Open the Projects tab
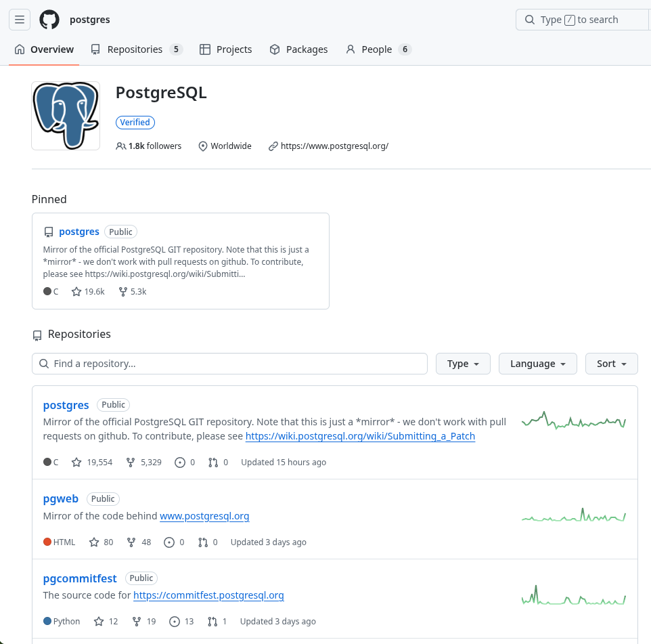 pyautogui.click(x=226, y=49)
